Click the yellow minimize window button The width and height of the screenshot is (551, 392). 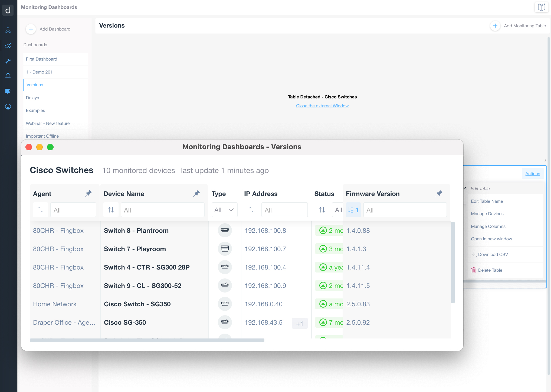coord(40,147)
